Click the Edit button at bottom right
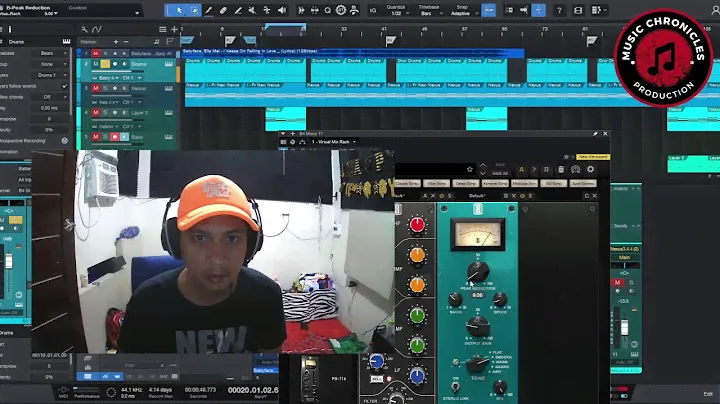Screen dimensions: 720x404 click(x=708, y=393)
